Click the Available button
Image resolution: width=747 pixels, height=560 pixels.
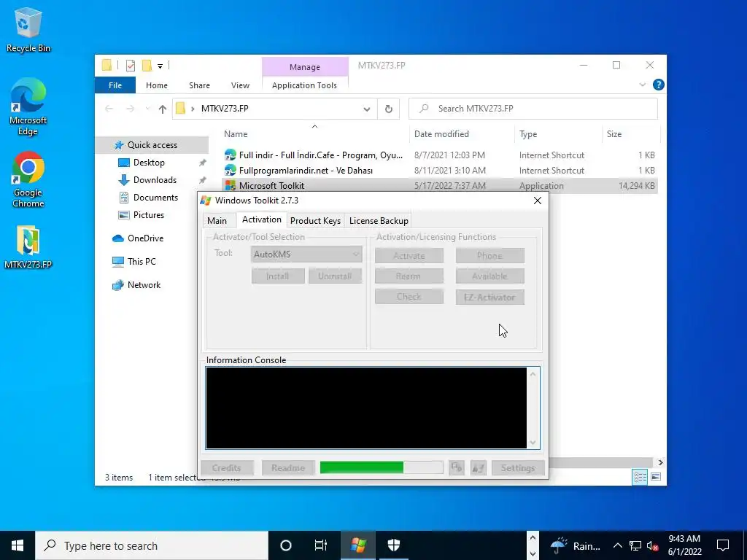(489, 276)
